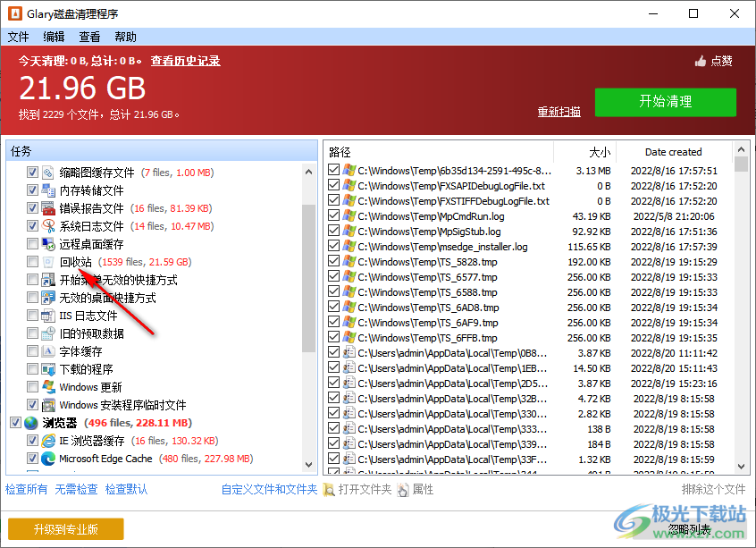Enable the 回收站 checkbox

tap(32, 262)
